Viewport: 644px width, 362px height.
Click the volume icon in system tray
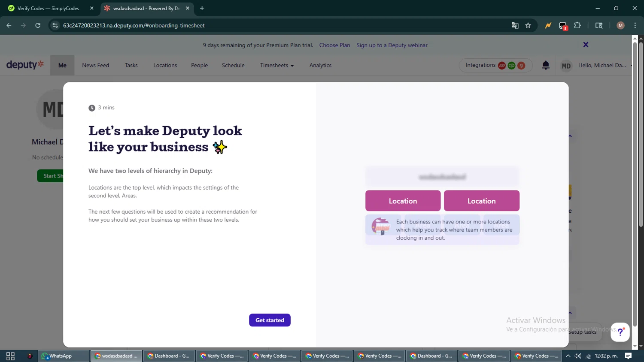[x=578, y=356]
